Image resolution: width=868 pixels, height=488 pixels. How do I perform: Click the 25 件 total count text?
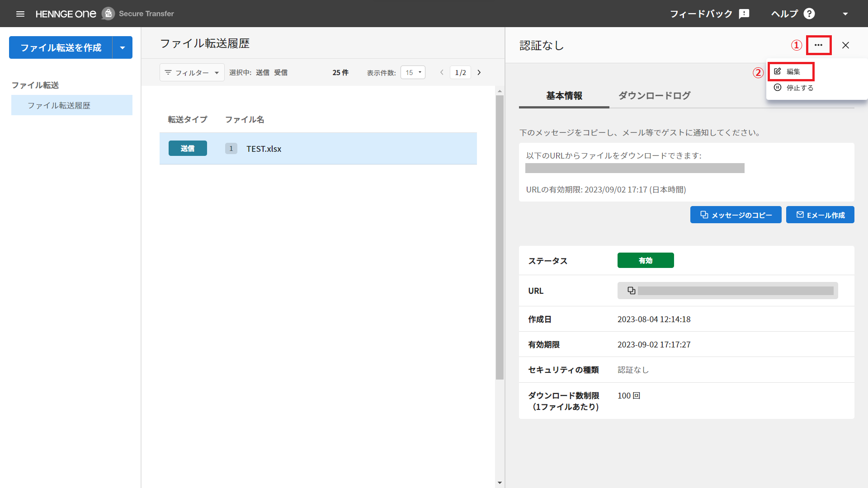pos(340,72)
